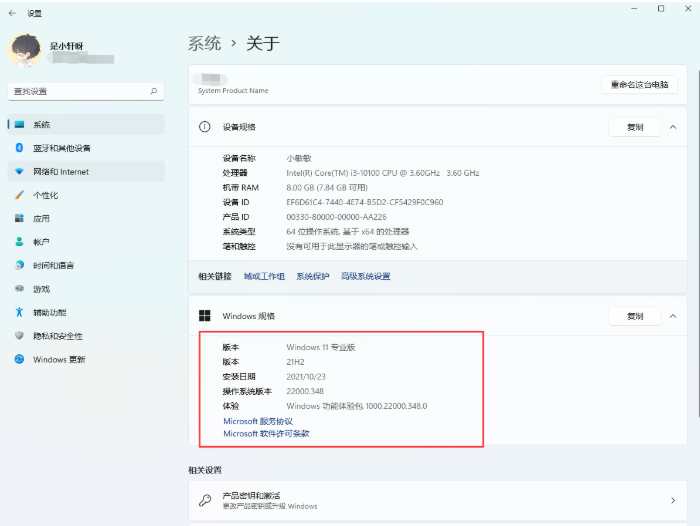Click the accounts person icon
This screenshot has height=526, width=700.
[19, 242]
